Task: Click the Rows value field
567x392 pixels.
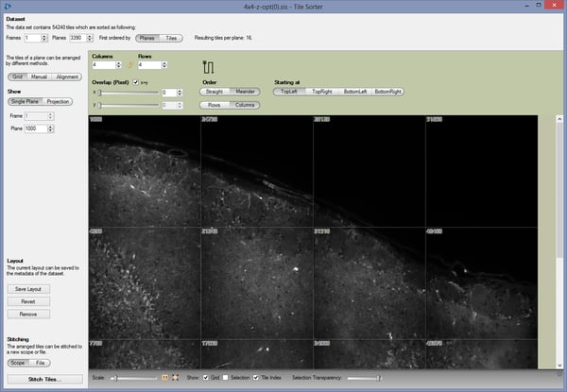Action: 149,64
